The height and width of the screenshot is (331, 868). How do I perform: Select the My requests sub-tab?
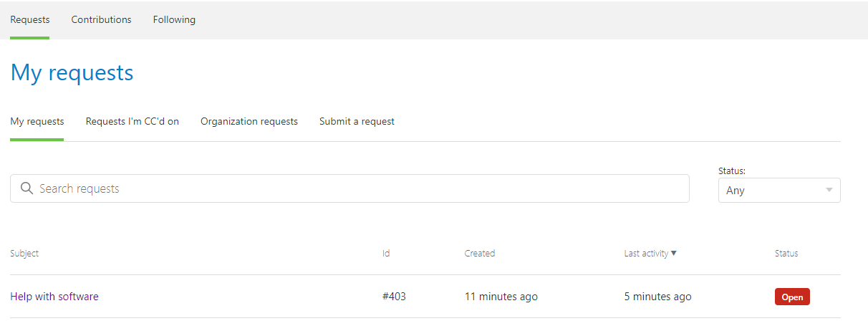[x=37, y=121]
